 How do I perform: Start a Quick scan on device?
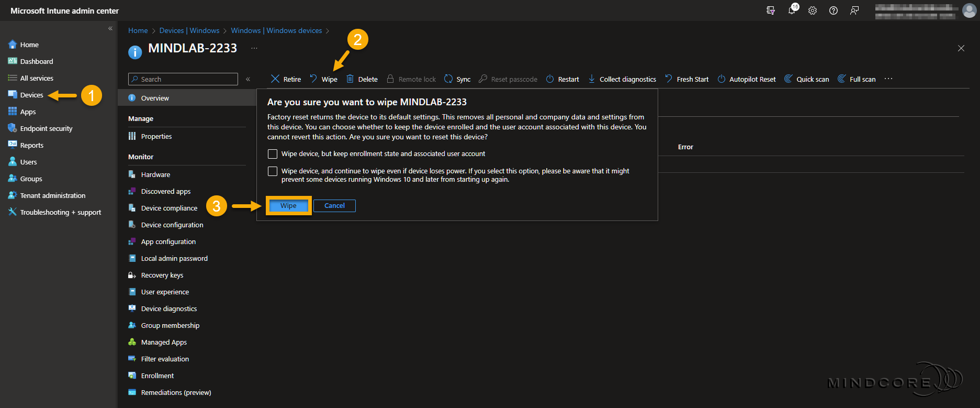pos(806,79)
